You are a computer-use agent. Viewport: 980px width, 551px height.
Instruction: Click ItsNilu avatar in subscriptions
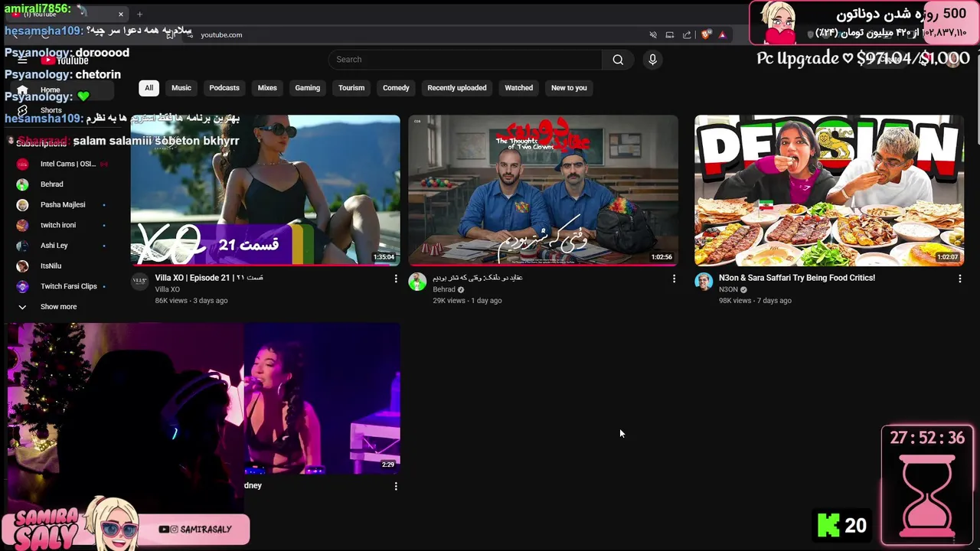23,266
